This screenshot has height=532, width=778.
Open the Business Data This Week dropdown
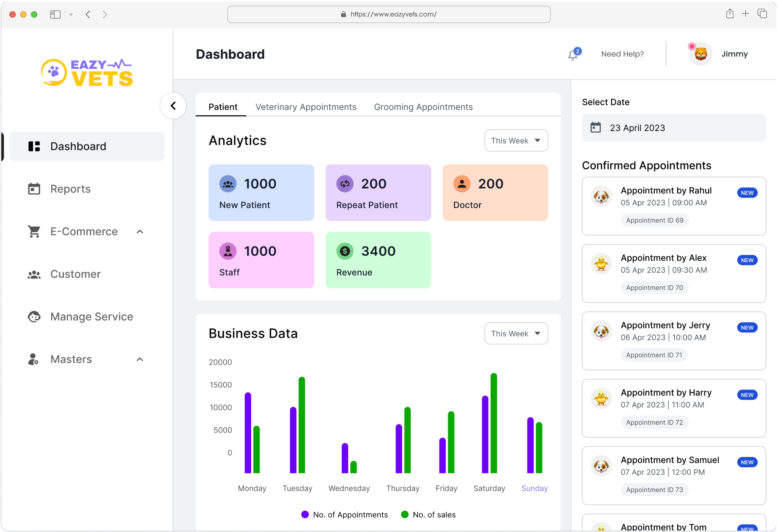tap(516, 333)
